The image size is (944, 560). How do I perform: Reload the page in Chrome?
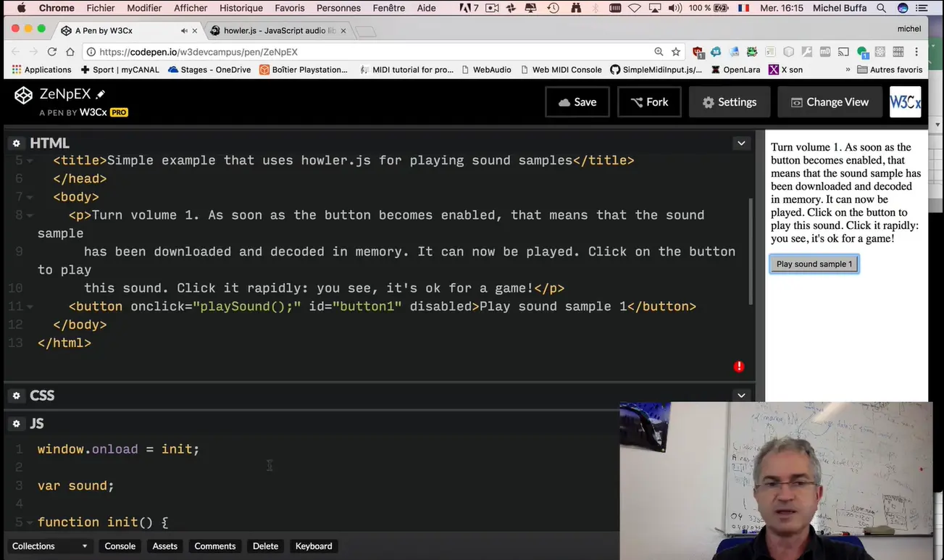click(x=51, y=51)
